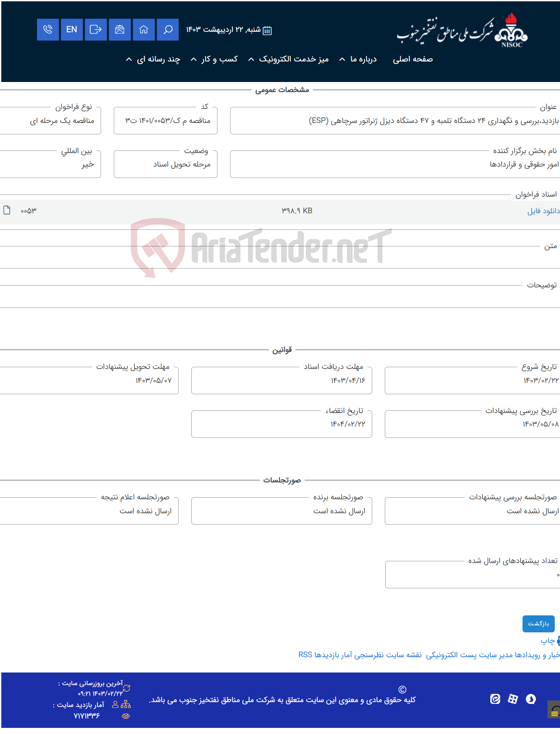Expand chevron next to درباره ما
Image resolution: width=560 pixels, height=734 pixels.
pos(343,59)
